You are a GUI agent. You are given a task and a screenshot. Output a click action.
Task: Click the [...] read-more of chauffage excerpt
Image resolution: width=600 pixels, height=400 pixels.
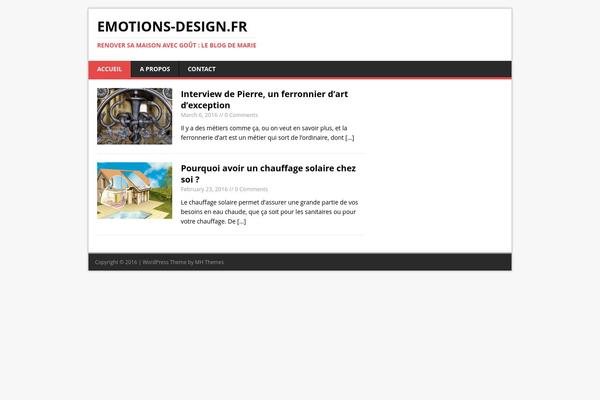pos(241,221)
